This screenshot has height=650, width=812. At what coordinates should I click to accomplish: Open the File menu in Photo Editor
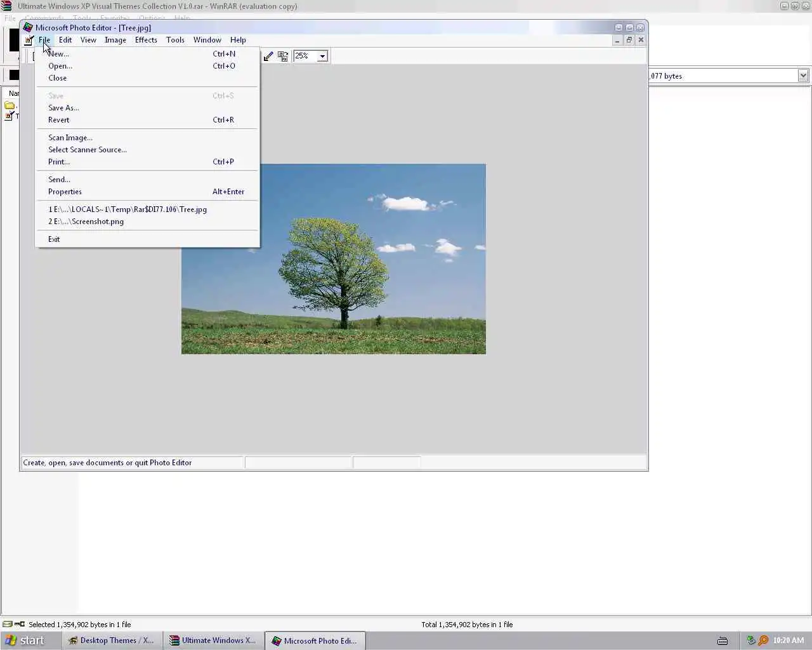tap(44, 40)
